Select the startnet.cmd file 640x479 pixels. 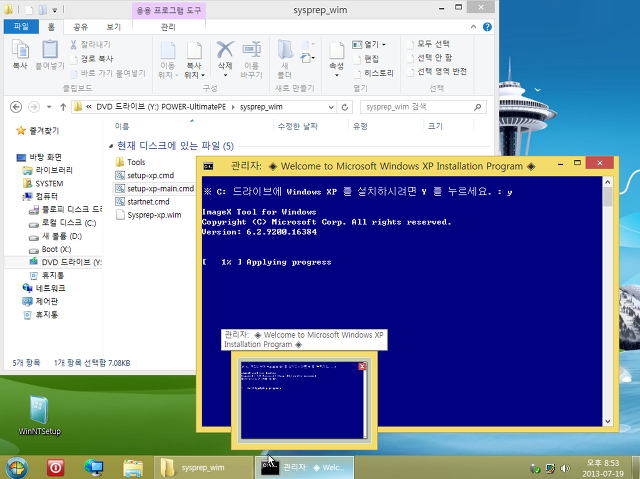pyautogui.click(x=142, y=202)
